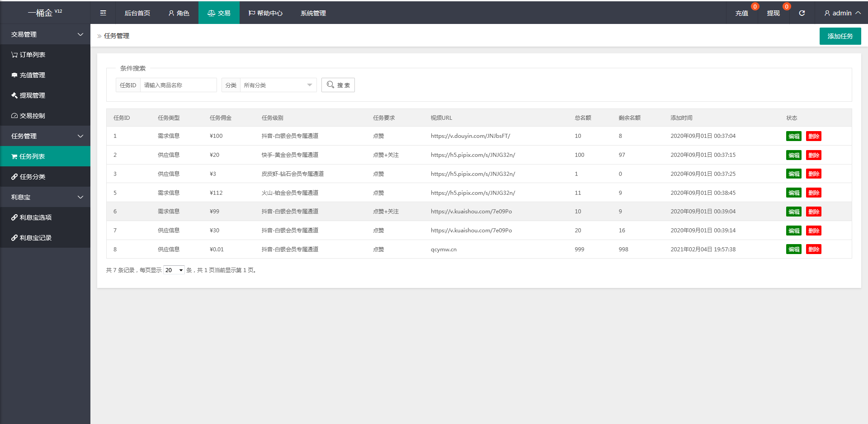Click 火山-铂金会员专属通道 cell
The width and height of the screenshot is (868, 424).
(x=290, y=193)
